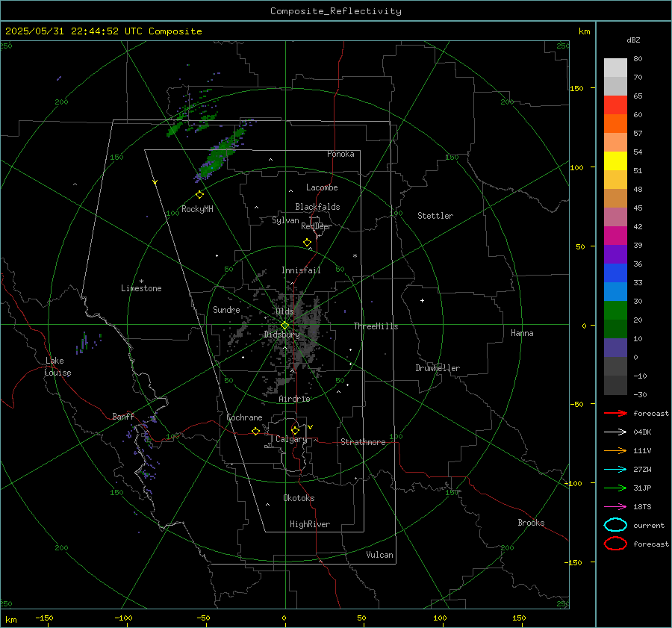Click the Composite_Reflectivity title
Screen dimensions: 672x628
click(x=335, y=11)
